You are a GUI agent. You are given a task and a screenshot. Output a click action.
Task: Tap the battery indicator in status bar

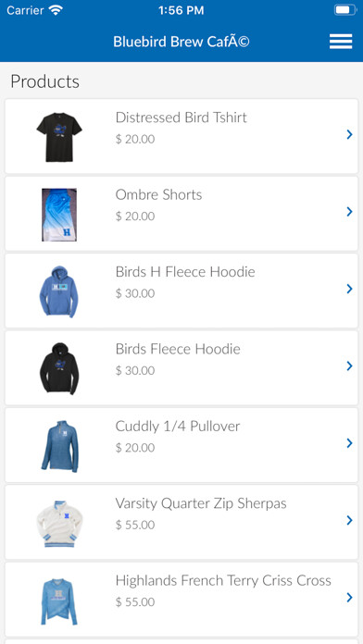[x=345, y=10]
